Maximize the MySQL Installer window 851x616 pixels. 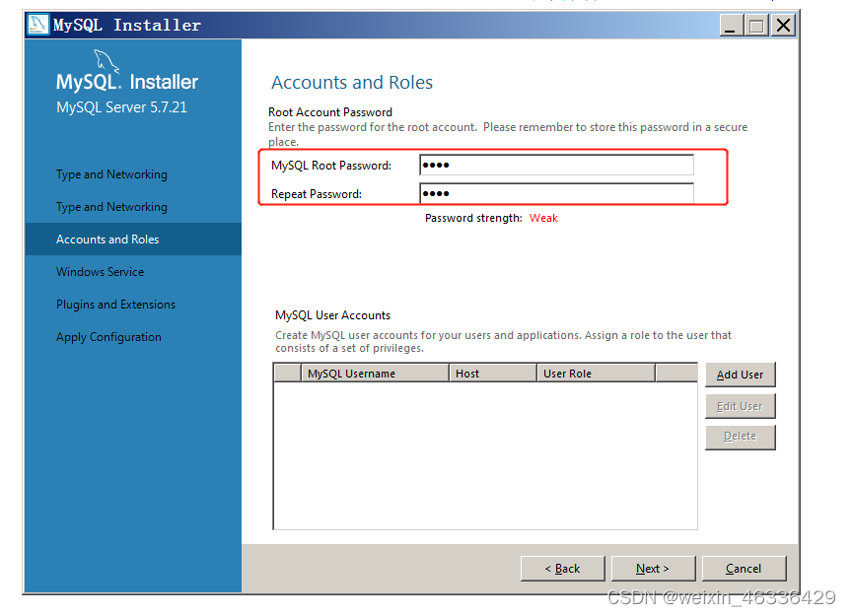756,26
